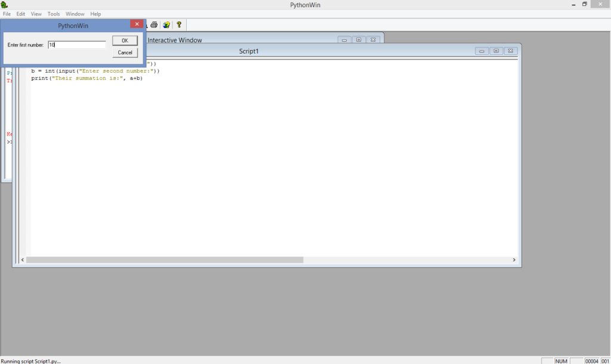Click the 00004 line number in status bar

coord(591,361)
